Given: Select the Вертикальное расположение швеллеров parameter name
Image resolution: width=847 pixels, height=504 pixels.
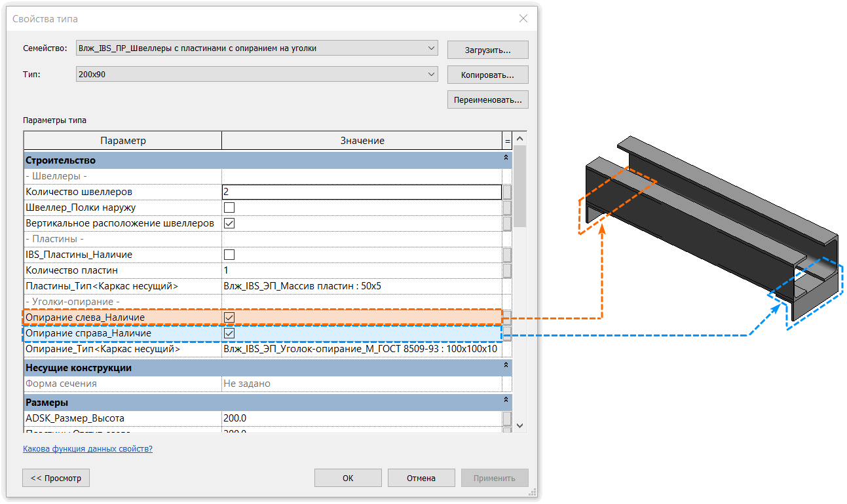Looking at the screenshot, I should [x=120, y=223].
